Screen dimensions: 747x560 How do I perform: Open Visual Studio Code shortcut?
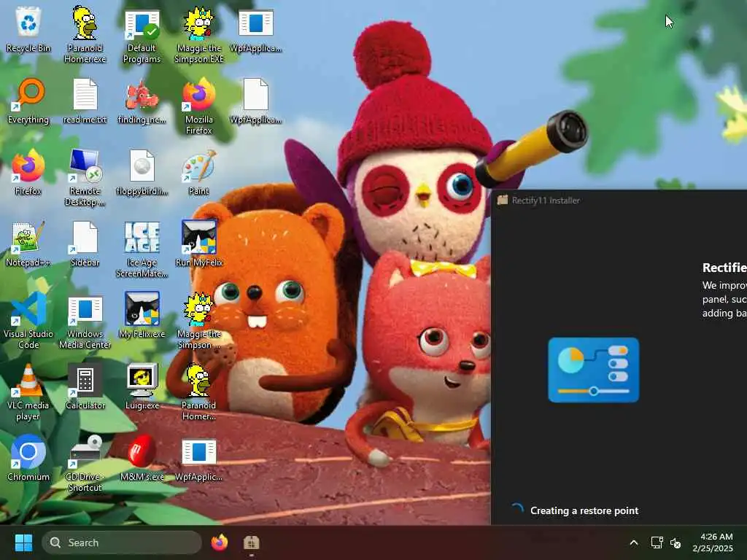(28, 320)
